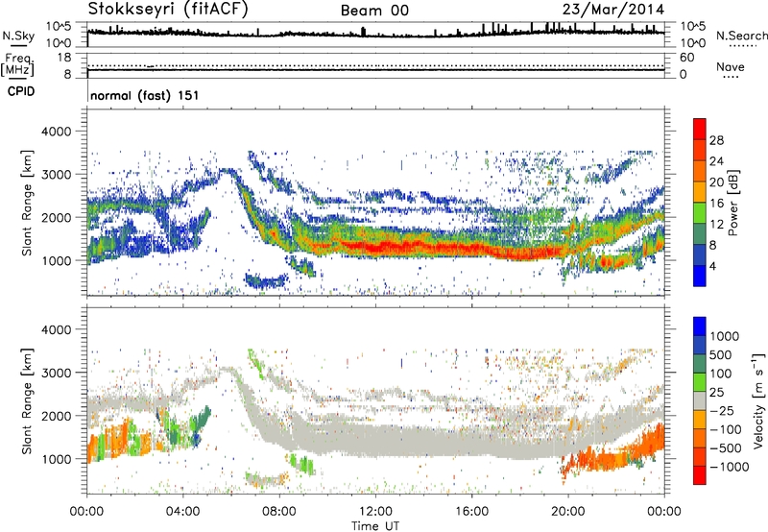
Task: Click '4000' on the power panel range axis
Action: 57,132
